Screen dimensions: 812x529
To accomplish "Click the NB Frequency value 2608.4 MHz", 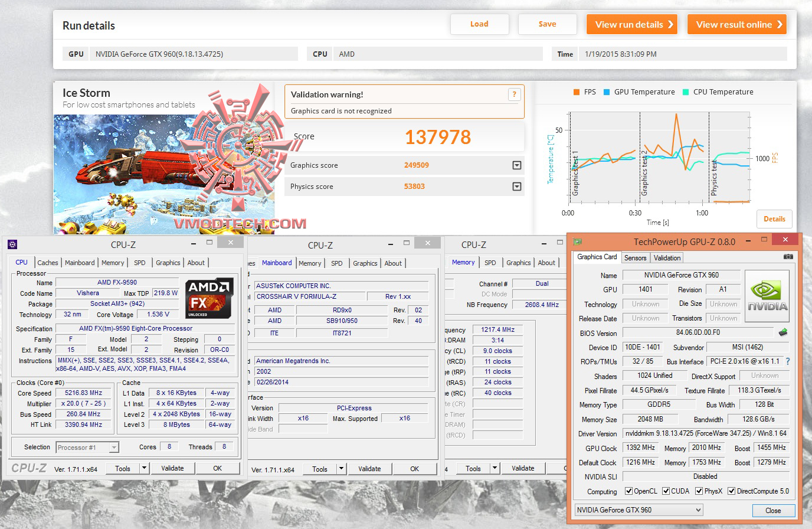I will (x=542, y=305).
